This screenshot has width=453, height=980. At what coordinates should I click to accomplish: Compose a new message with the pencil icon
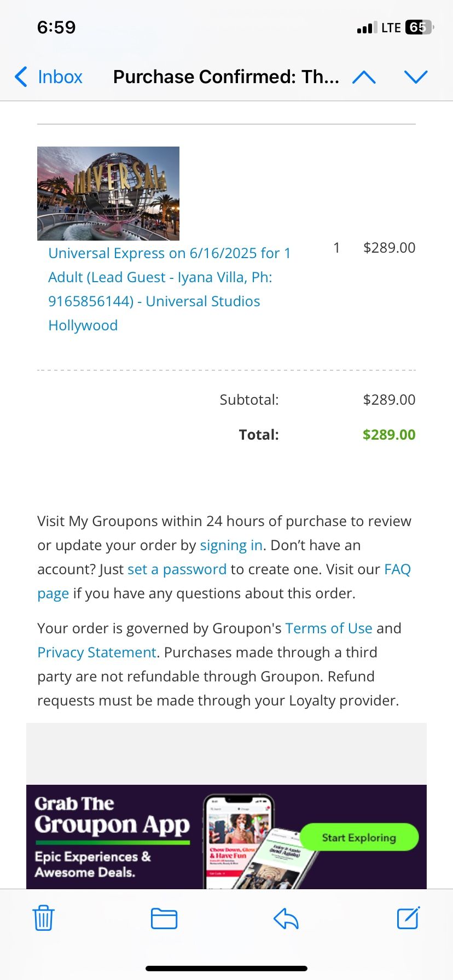408,918
